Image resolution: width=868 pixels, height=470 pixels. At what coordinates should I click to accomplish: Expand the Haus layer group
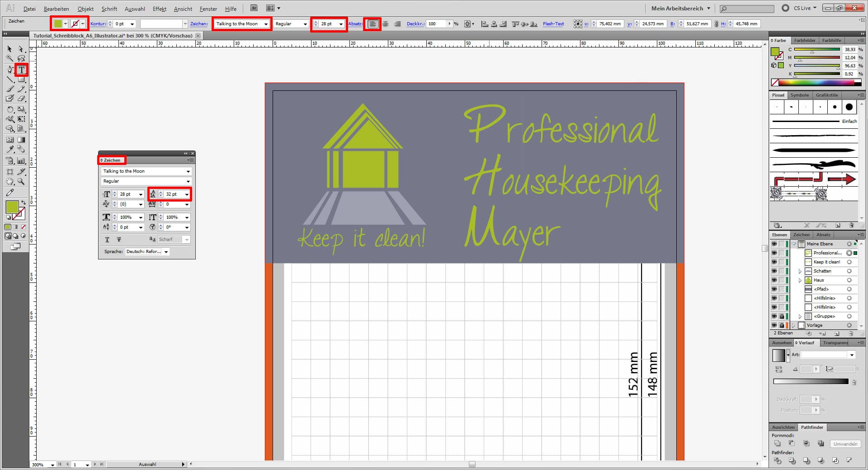tap(800, 280)
